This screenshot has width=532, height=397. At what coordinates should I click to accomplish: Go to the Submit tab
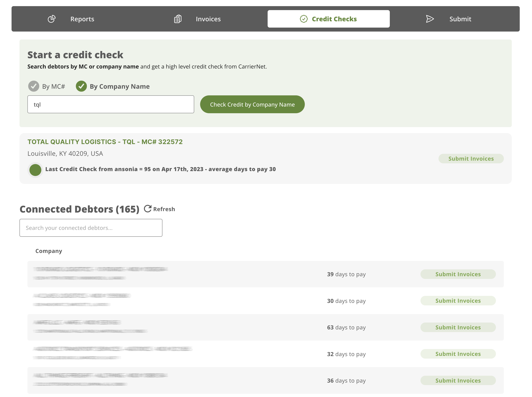pos(460,19)
